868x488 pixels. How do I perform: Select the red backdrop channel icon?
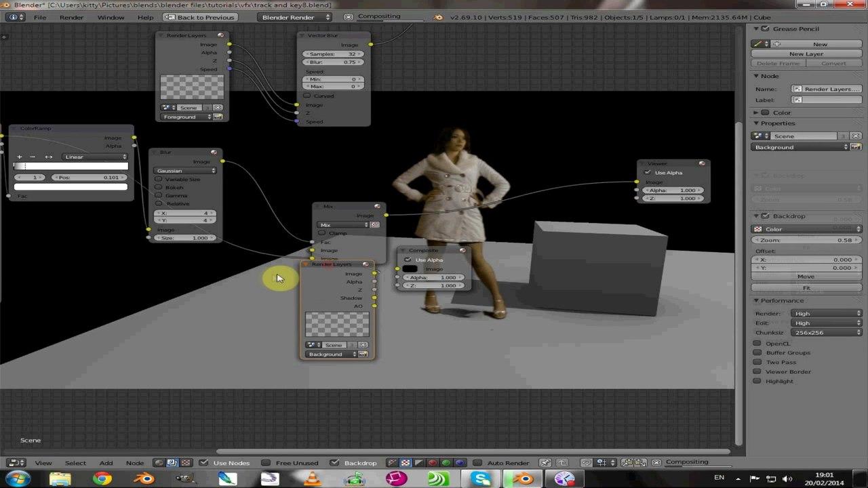[433, 463]
